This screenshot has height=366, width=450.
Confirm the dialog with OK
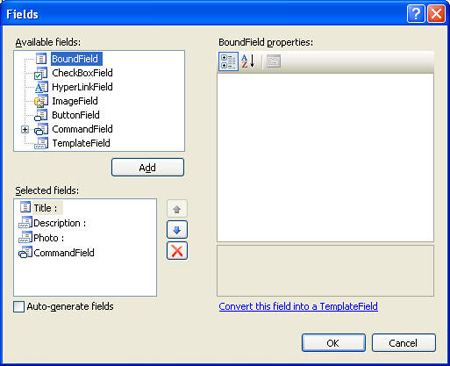coord(333,343)
